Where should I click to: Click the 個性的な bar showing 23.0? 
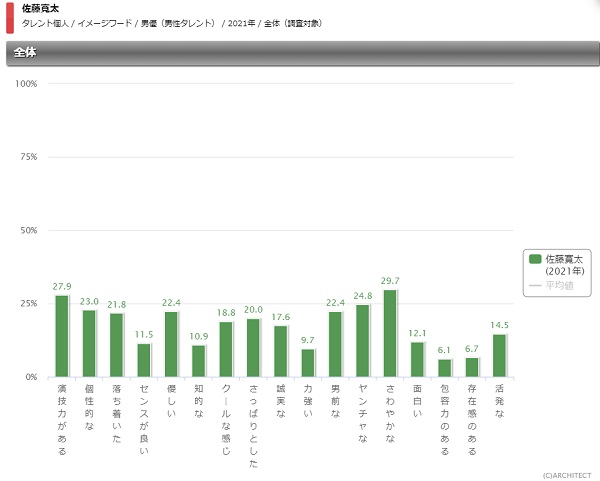click(x=89, y=343)
